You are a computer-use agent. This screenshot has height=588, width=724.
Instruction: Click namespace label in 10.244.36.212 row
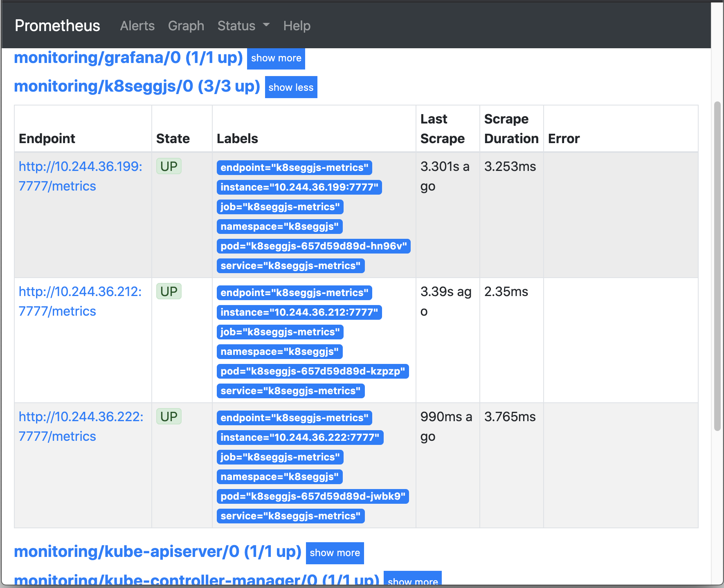(x=280, y=352)
